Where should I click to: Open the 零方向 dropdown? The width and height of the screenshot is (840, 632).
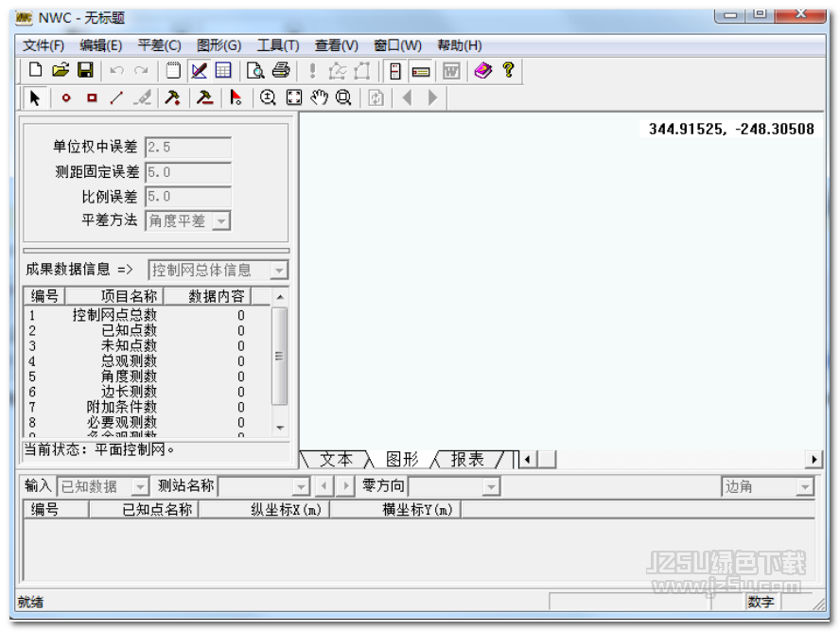click(490, 487)
